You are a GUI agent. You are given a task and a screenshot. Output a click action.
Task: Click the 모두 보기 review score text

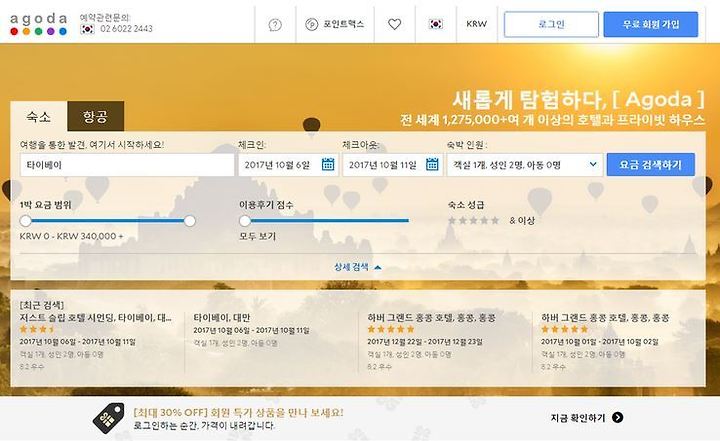coord(257,236)
